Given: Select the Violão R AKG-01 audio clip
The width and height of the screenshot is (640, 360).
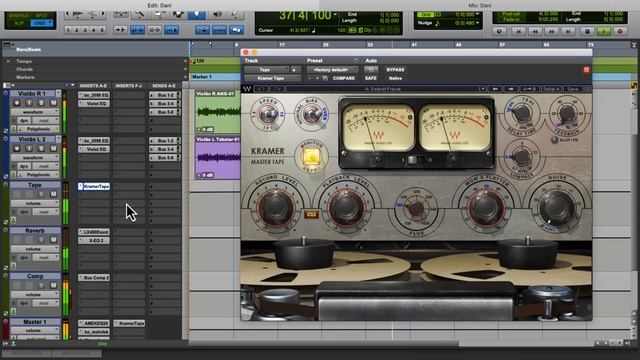Looking at the screenshot, I should coord(218,111).
